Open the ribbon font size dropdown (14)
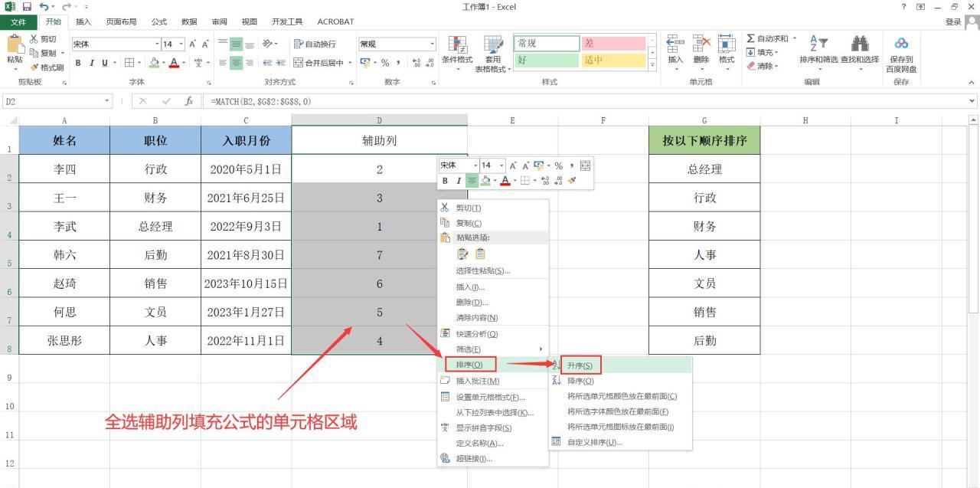 181,44
